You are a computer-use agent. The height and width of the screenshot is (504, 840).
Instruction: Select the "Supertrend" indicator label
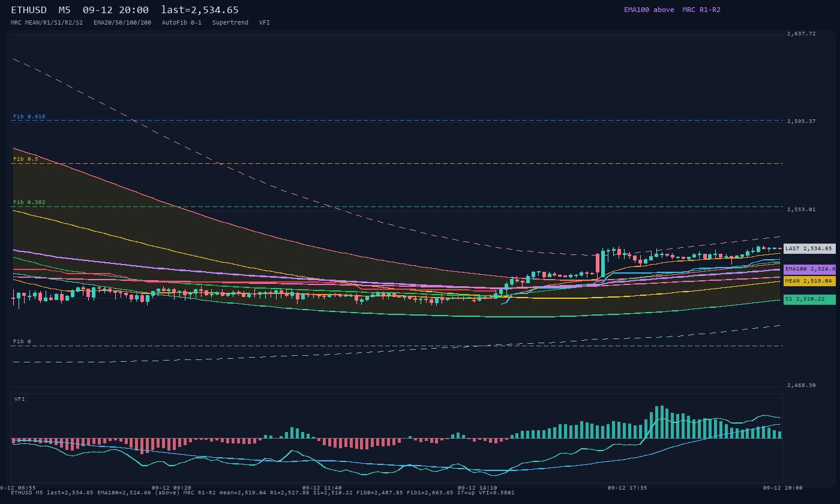[x=230, y=23]
